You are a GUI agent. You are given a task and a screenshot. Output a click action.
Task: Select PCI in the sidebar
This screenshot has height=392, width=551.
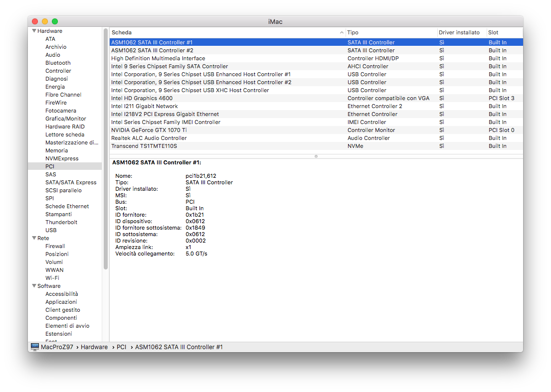49,166
